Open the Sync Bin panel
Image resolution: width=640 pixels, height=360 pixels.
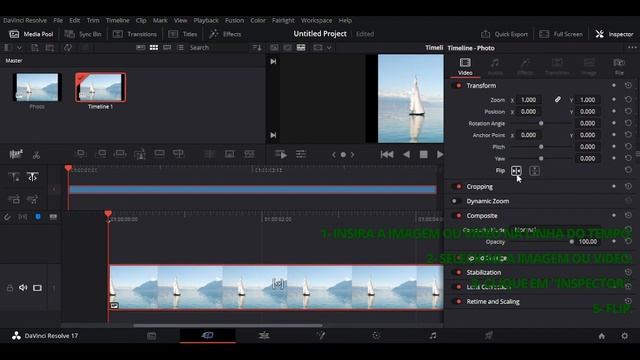pyautogui.click(x=83, y=34)
